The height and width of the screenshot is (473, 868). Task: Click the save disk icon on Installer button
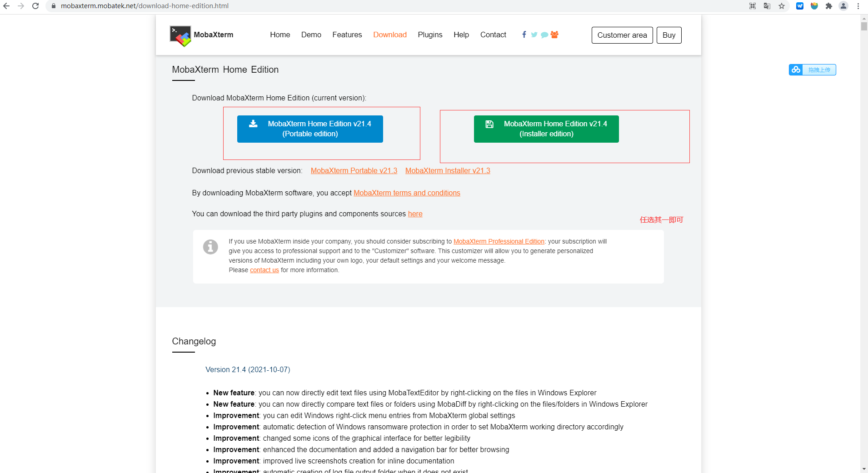tap(489, 124)
